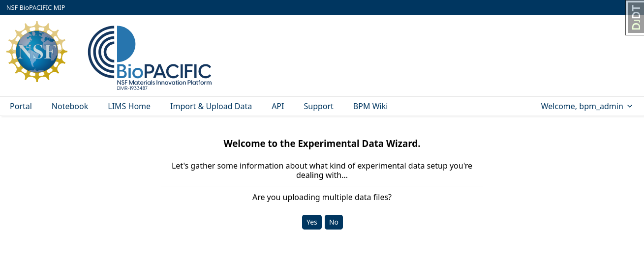
Task: Click the NSF Materials Innovation Platform tagline
Action: coord(164,83)
